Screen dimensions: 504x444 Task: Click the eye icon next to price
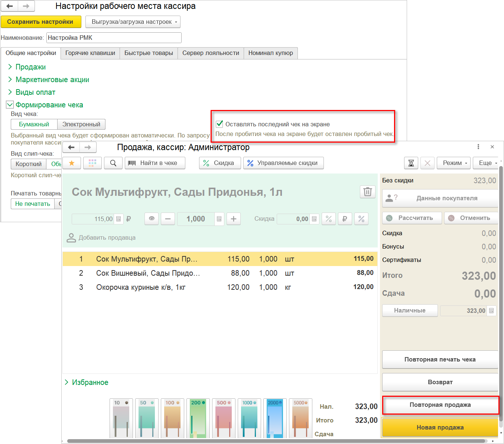click(152, 219)
